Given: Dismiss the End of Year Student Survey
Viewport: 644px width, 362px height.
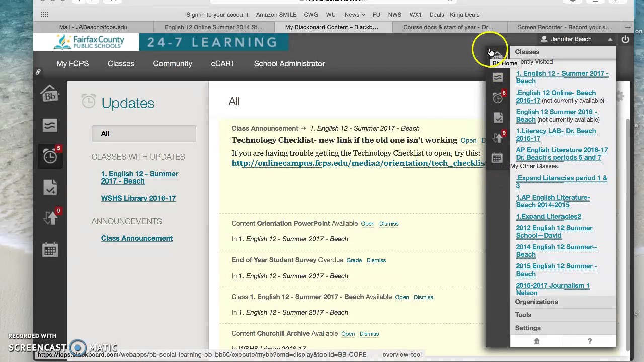Looking at the screenshot, I should [376, 260].
